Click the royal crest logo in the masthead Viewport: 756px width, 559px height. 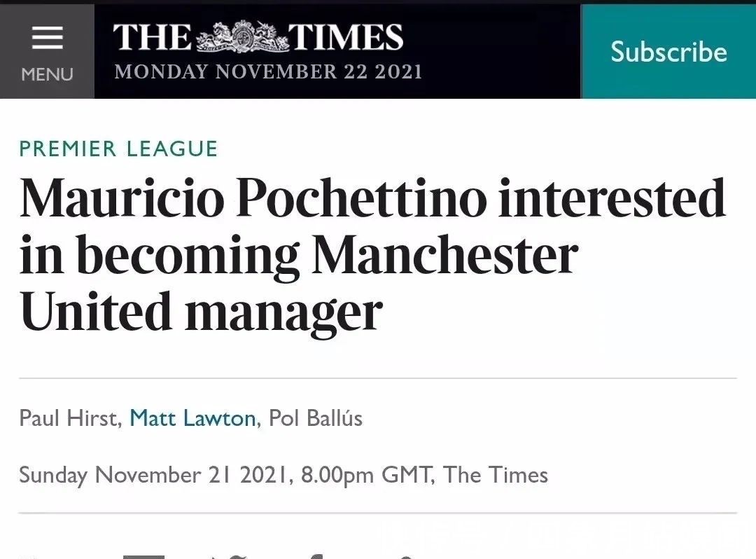[242, 36]
